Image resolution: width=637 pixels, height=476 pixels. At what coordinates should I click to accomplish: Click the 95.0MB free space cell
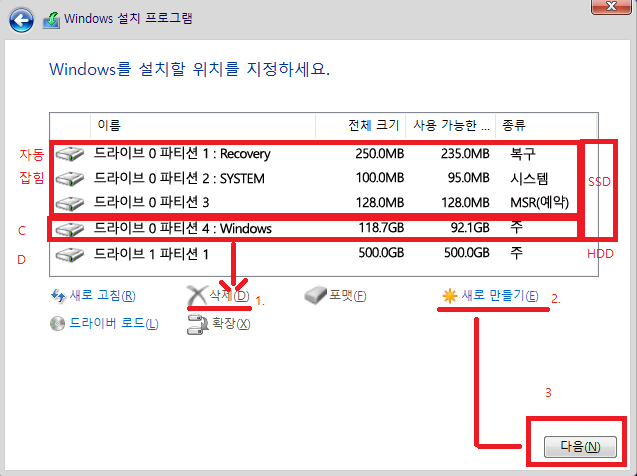coord(468,178)
